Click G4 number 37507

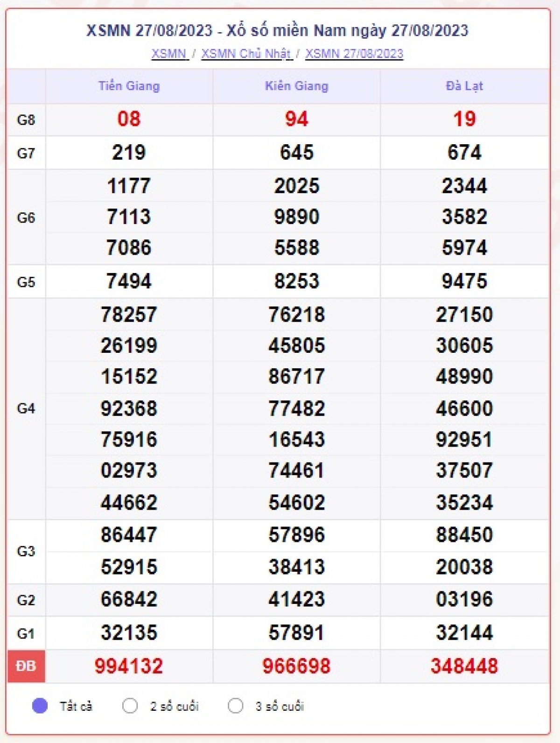click(464, 470)
